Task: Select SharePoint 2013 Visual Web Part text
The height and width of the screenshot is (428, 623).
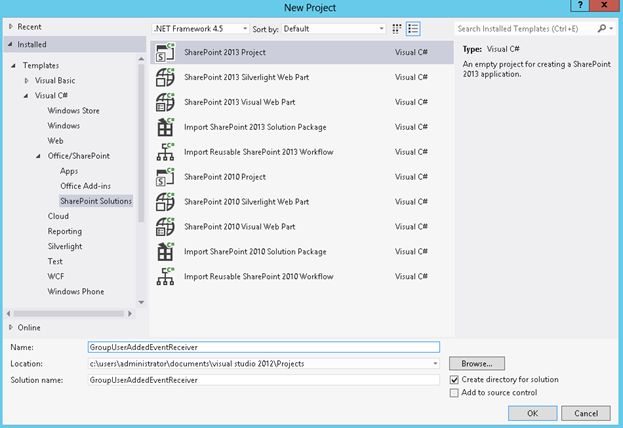Action: [x=240, y=102]
